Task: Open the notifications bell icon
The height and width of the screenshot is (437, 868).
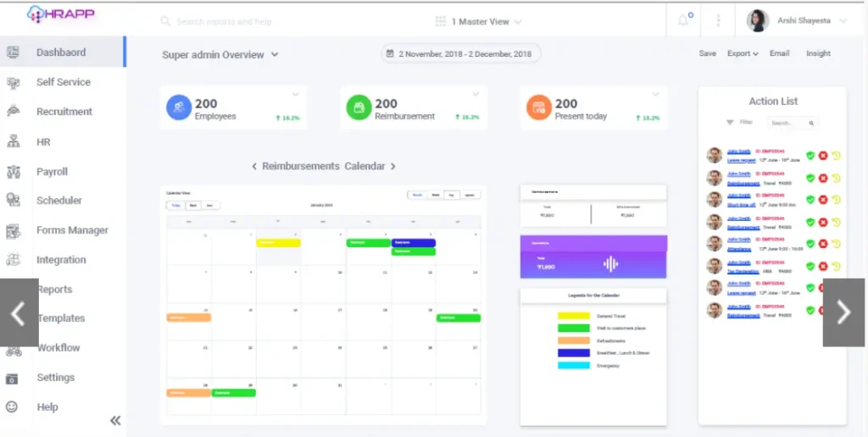Action: 684,20
